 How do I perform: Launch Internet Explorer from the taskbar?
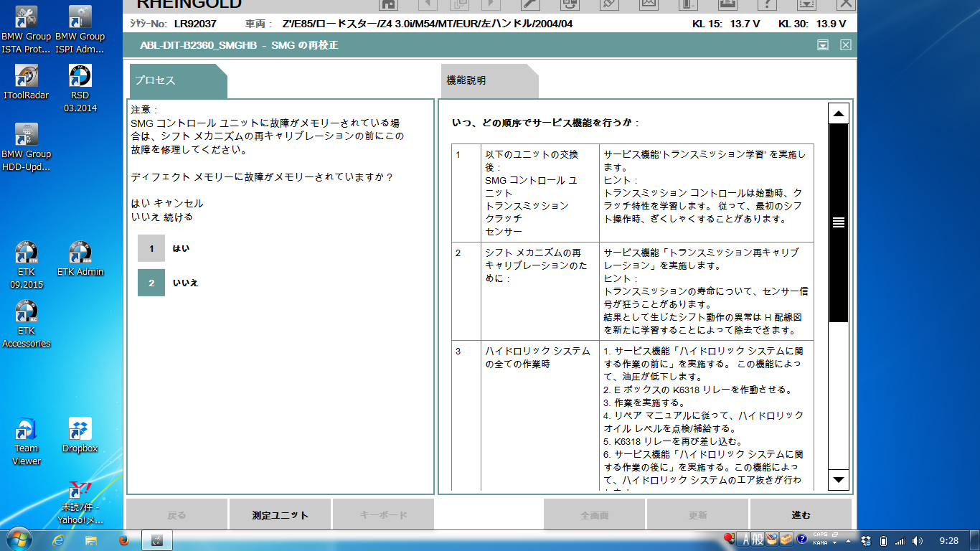59,540
